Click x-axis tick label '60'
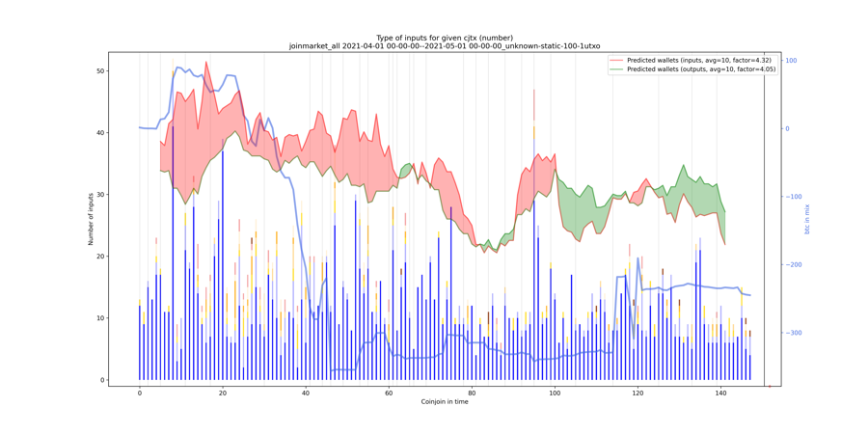The image size is (868, 434). [x=389, y=393]
